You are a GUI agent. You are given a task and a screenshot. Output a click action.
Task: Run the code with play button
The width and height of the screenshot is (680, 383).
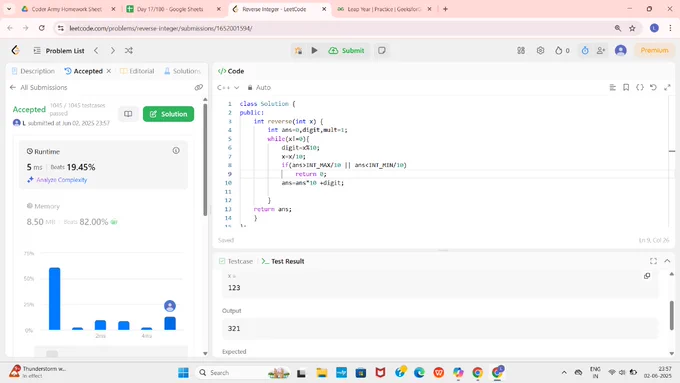314,50
